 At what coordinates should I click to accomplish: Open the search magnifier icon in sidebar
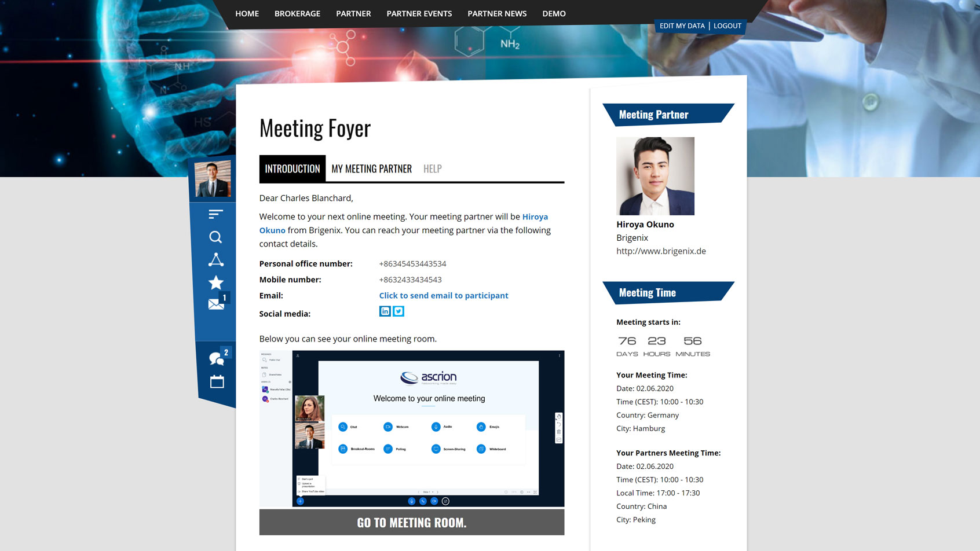tap(215, 237)
